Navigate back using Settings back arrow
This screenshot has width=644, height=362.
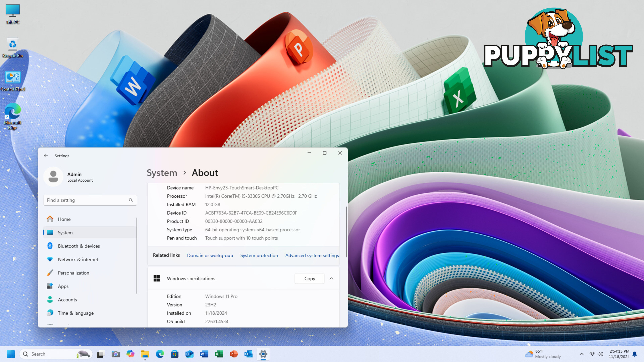click(46, 155)
